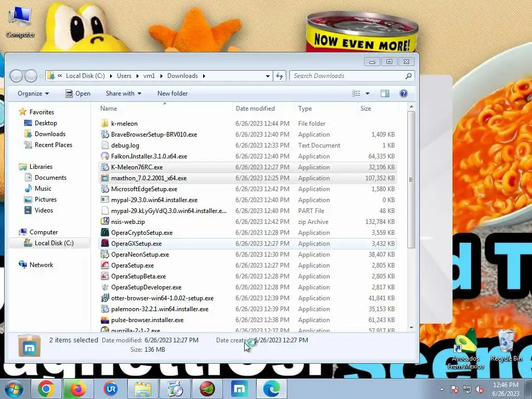Toggle the preview pane icon
532x399 pixels.
click(x=385, y=94)
